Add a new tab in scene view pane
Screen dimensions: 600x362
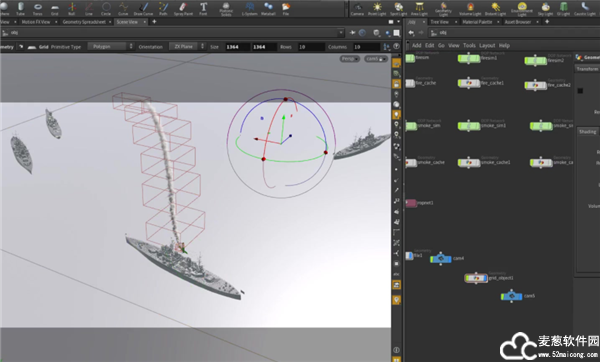[154, 22]
